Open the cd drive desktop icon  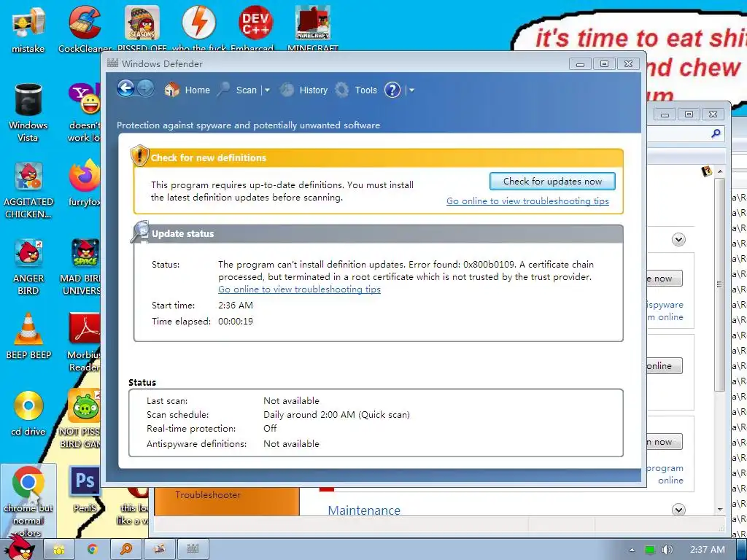28,413
